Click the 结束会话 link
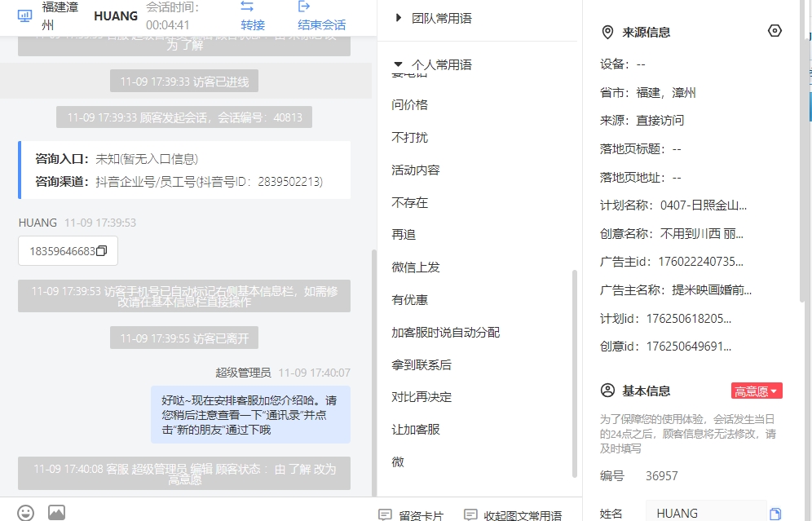 [321, 24]
